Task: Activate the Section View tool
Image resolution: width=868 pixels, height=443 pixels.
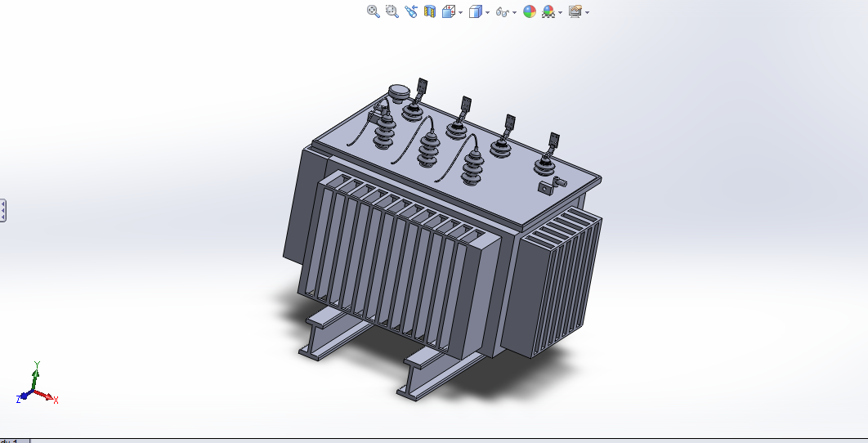Action: pyautogui.click(x=430, y=11)
